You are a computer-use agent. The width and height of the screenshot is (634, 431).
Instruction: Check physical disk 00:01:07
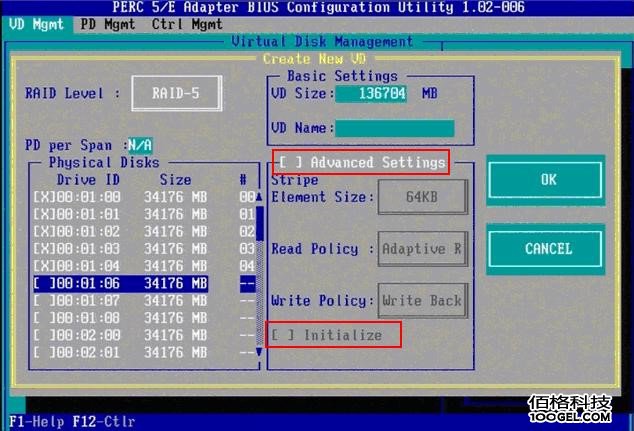[44, 301]
